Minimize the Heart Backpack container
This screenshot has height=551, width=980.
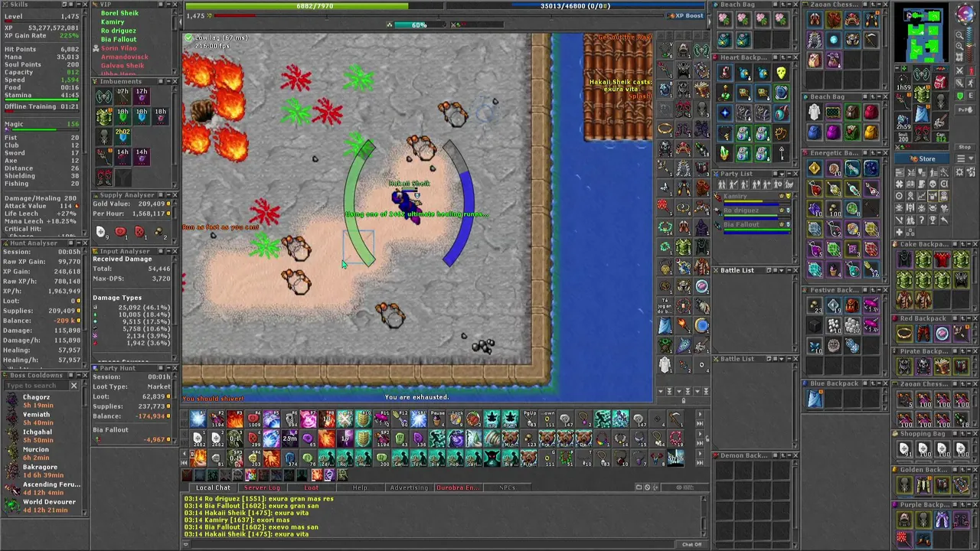point(789,57)
